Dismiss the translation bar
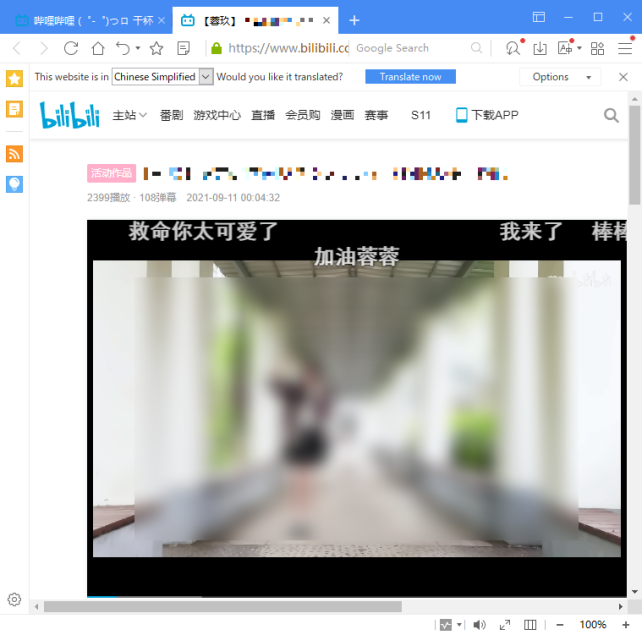Viewport: 642px width, 635px height. click(623, 77)
